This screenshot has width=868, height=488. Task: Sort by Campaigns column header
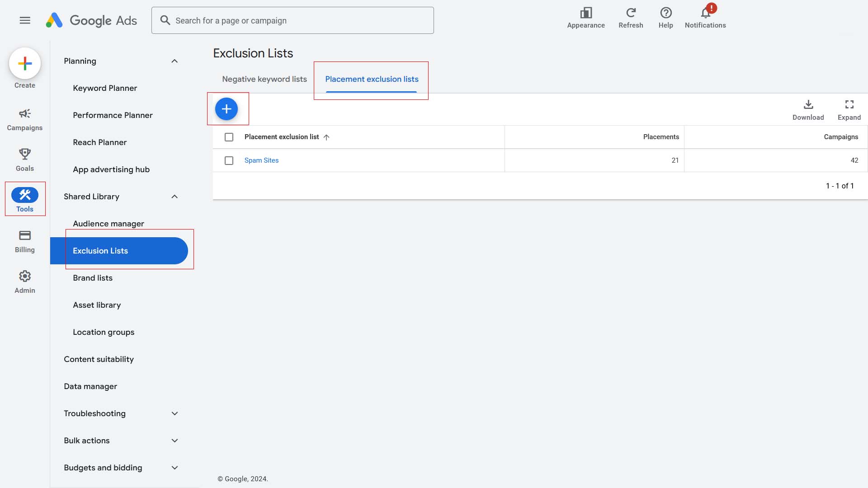pyautogui.click(x=841, y=137)
